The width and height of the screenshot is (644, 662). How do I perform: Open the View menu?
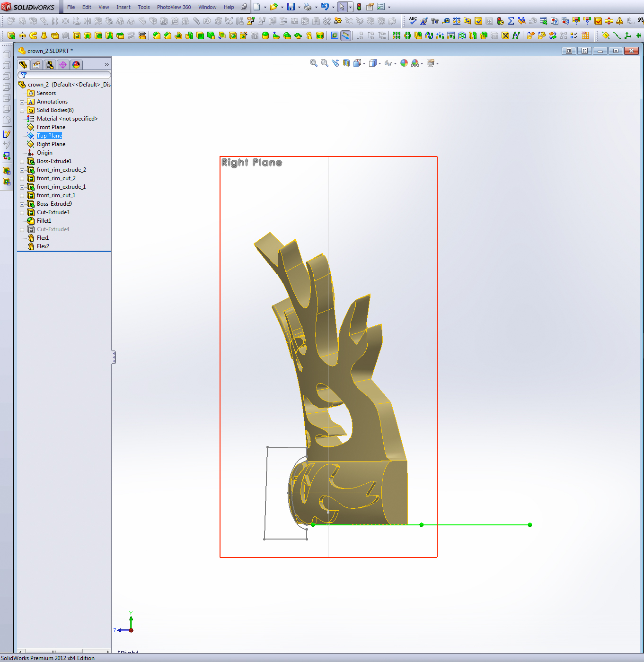[104, 7]
